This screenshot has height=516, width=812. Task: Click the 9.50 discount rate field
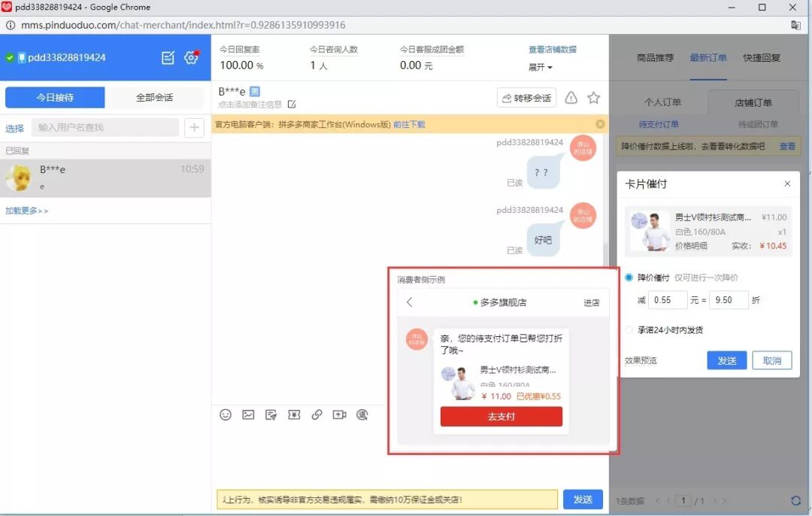(x=729, y=300)
